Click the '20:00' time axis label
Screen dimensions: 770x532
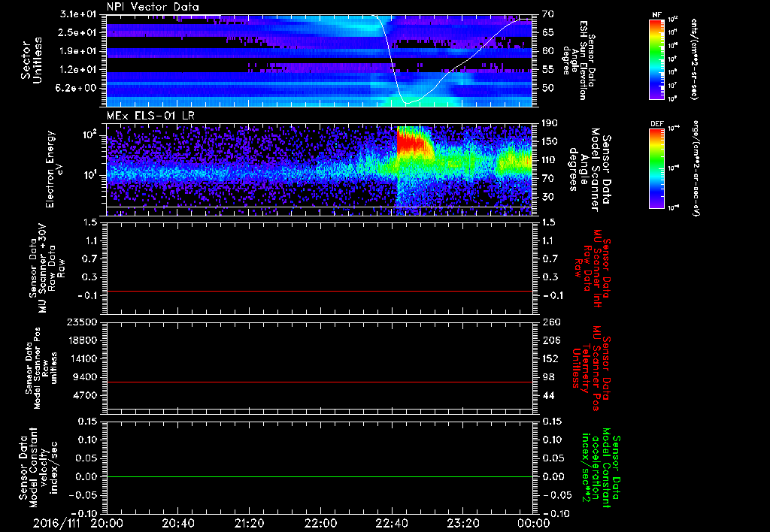(107, 523)
